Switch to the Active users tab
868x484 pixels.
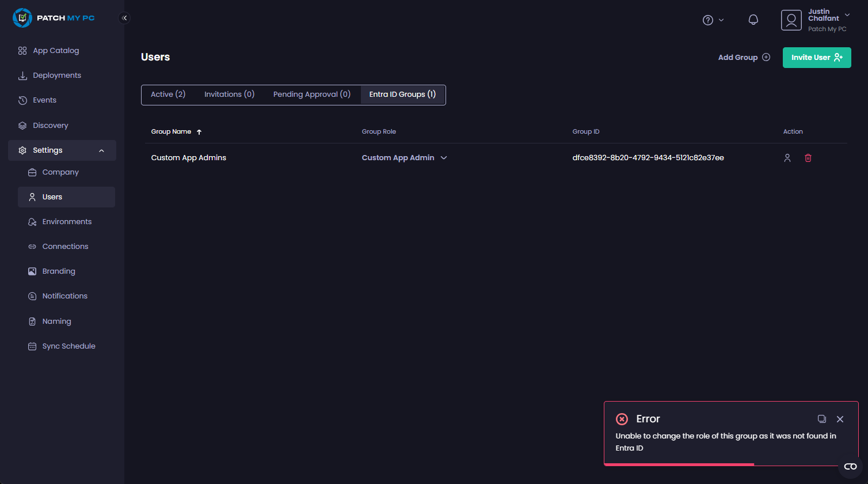tap(167, 94)
